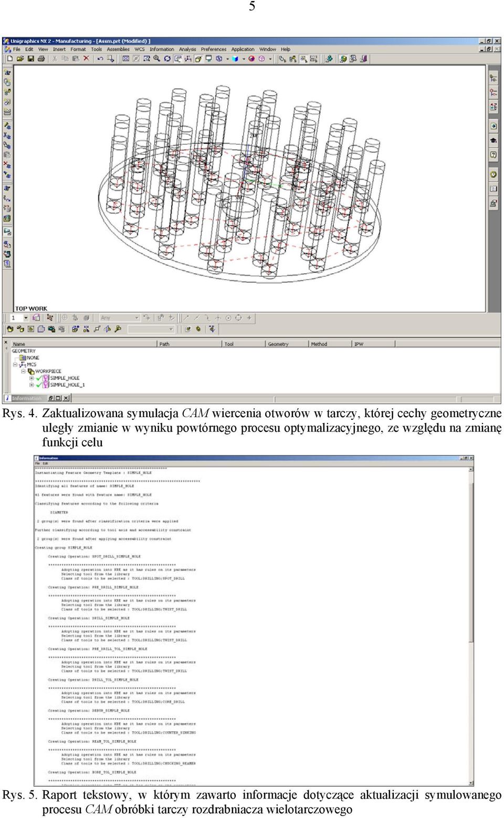Click the Undo arrow icon
This screenshot has height=818, width=504.
click(x=100, y=59)
